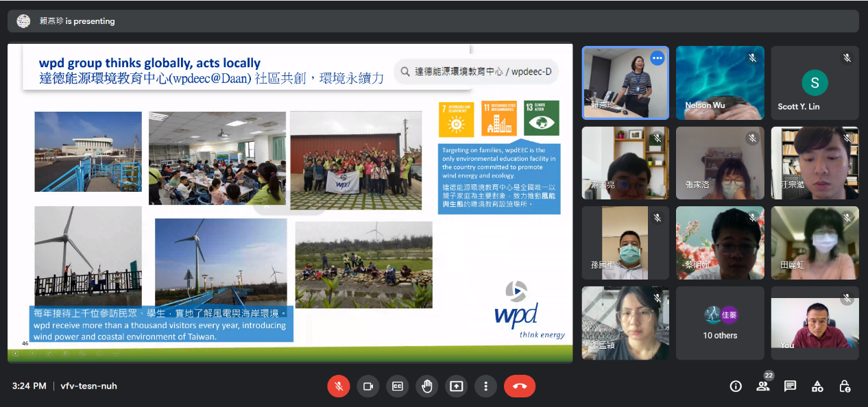The width and height of the screenshot is (868, 407).
Task: Click the S avatar of Scott Y. Lin
Action: pyautogui.click(x=815, y=83)
